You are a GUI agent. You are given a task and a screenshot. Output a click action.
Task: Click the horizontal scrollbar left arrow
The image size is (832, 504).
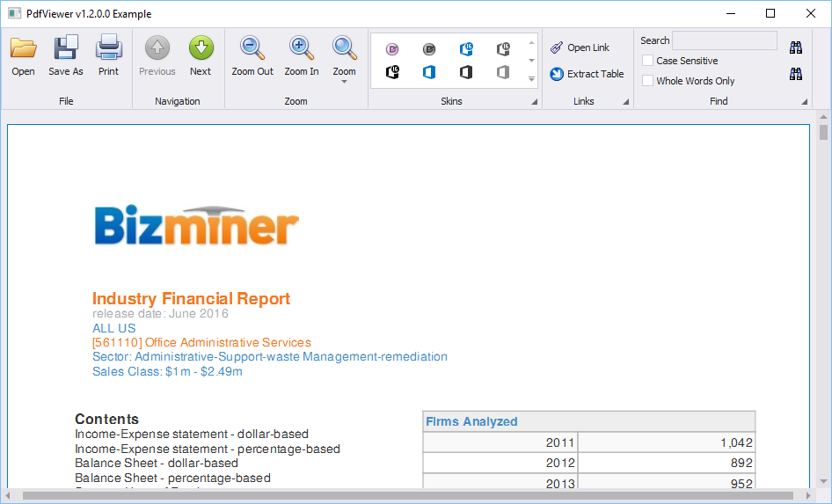[x=7, y=495]
